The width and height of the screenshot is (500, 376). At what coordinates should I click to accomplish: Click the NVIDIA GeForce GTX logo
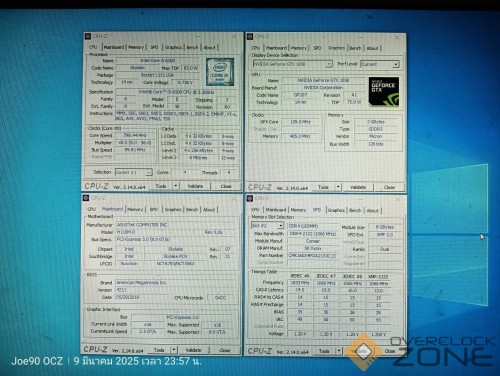tap(384, 92)
